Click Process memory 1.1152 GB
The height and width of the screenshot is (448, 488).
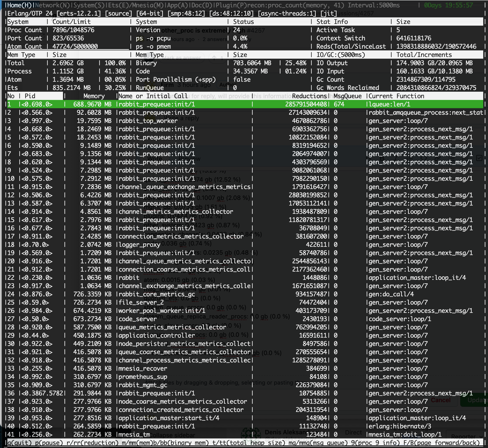click(x=68, y=71)
